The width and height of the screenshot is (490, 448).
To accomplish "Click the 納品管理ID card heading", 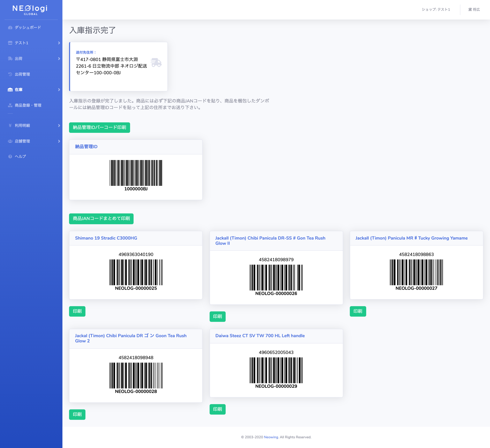I will [86, 146].
